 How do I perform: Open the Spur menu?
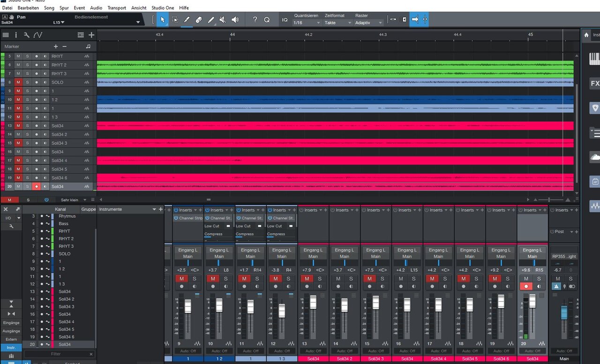pos(64,8)
